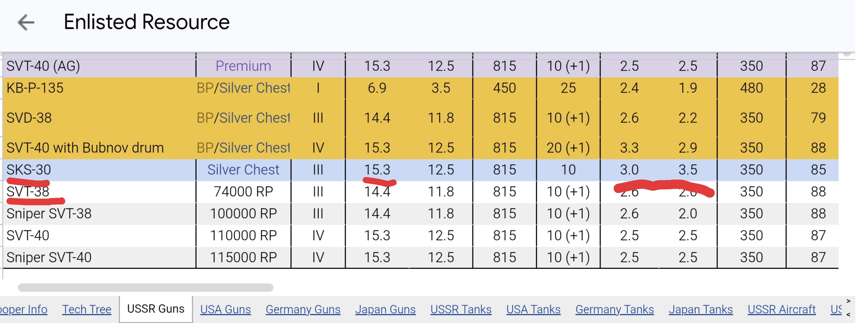Click the 74000 RP cost cell
The width and height of the screenshot is (868, 323).
[243, 192]
